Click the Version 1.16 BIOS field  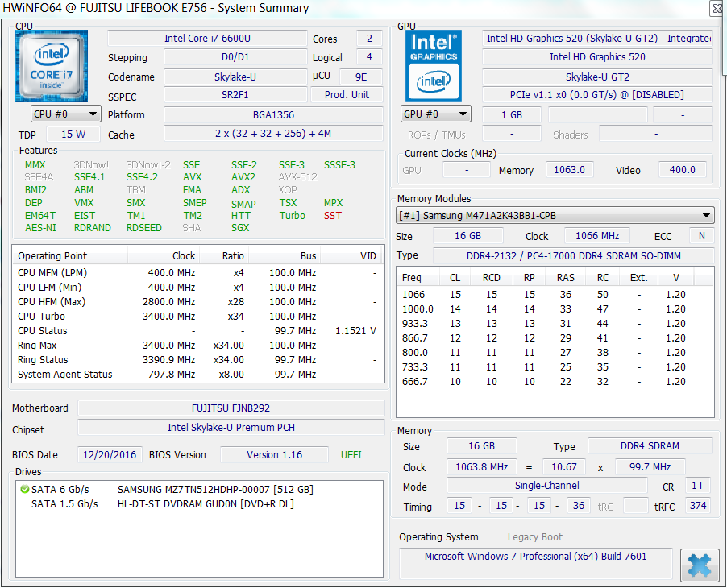[275, 455]
